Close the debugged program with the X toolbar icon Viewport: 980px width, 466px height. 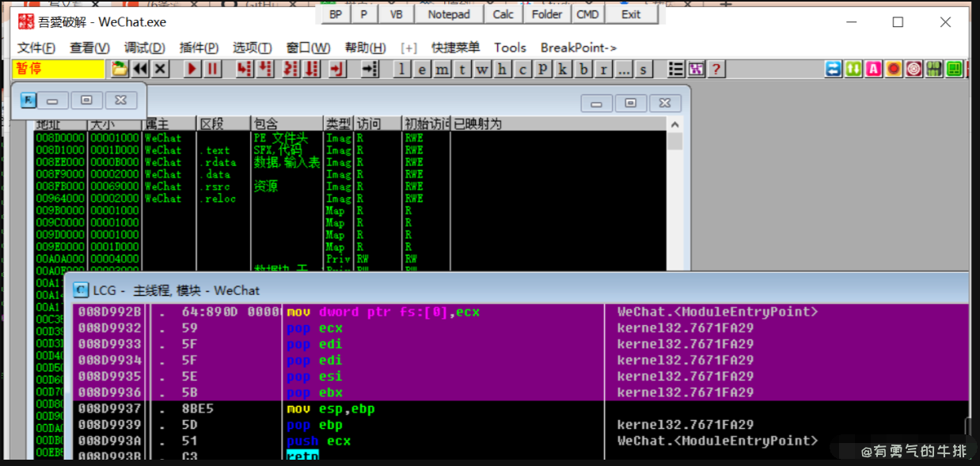(x=161, y=69)
